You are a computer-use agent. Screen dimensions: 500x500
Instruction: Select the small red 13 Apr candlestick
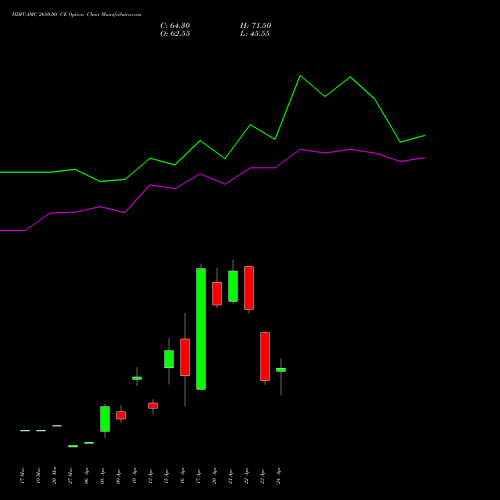click(153, 406)
